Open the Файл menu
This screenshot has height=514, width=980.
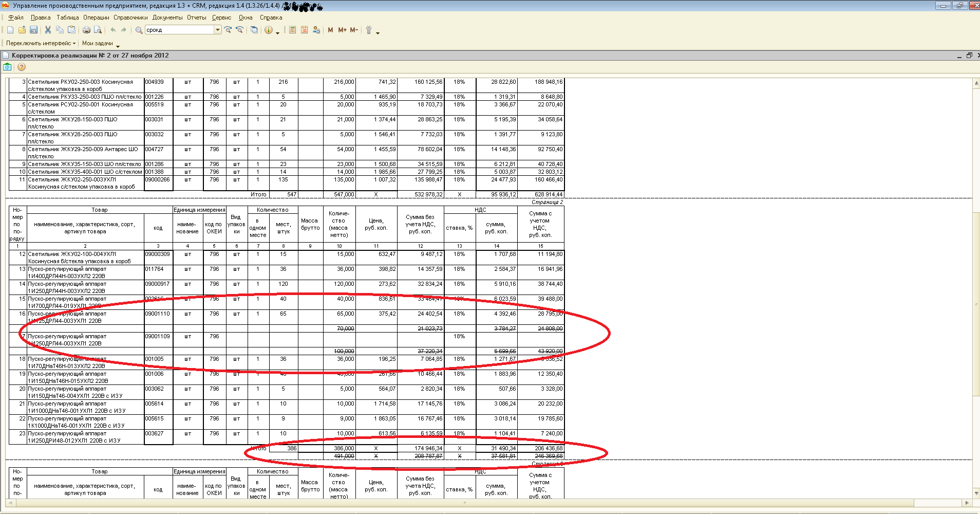point(16,17)
